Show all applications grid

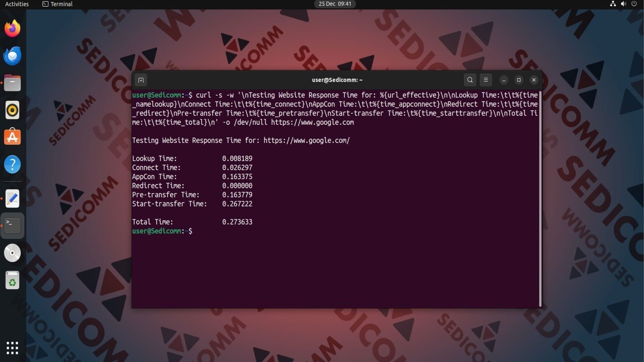pos(12,348)
